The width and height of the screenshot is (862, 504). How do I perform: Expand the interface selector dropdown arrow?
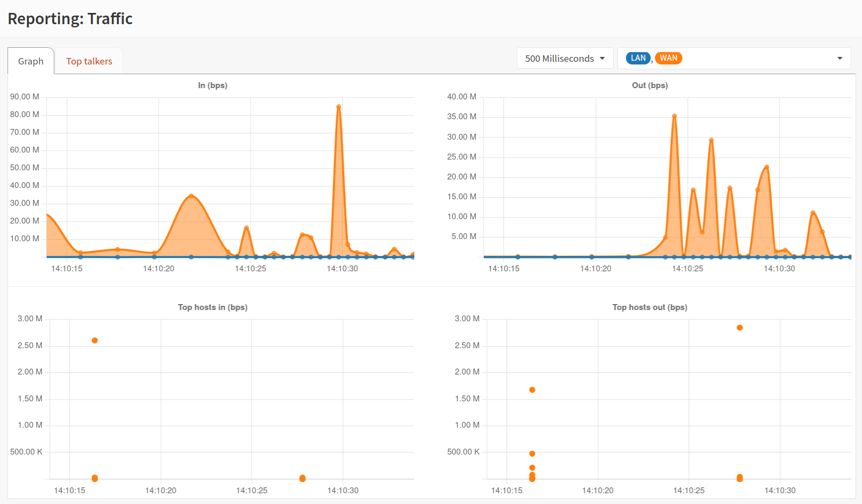click(x=839, y=59)
